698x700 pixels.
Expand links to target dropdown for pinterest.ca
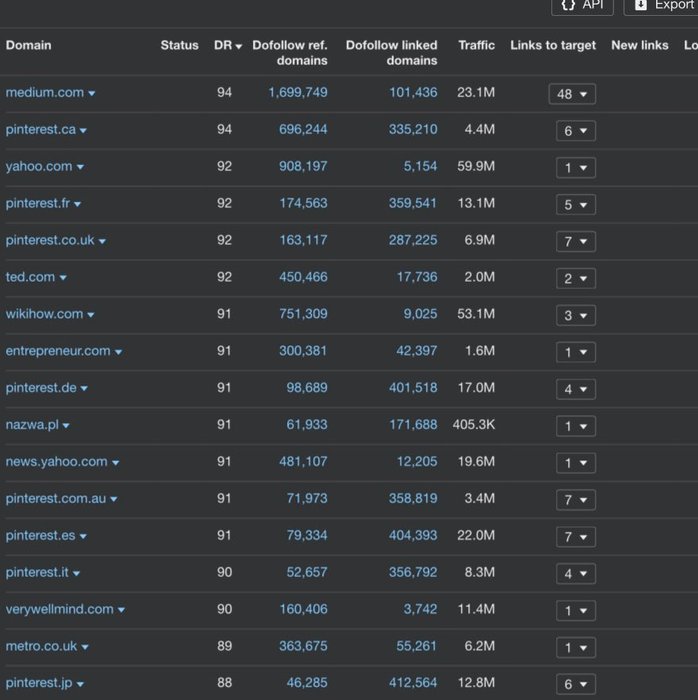[x=575, y=131]
